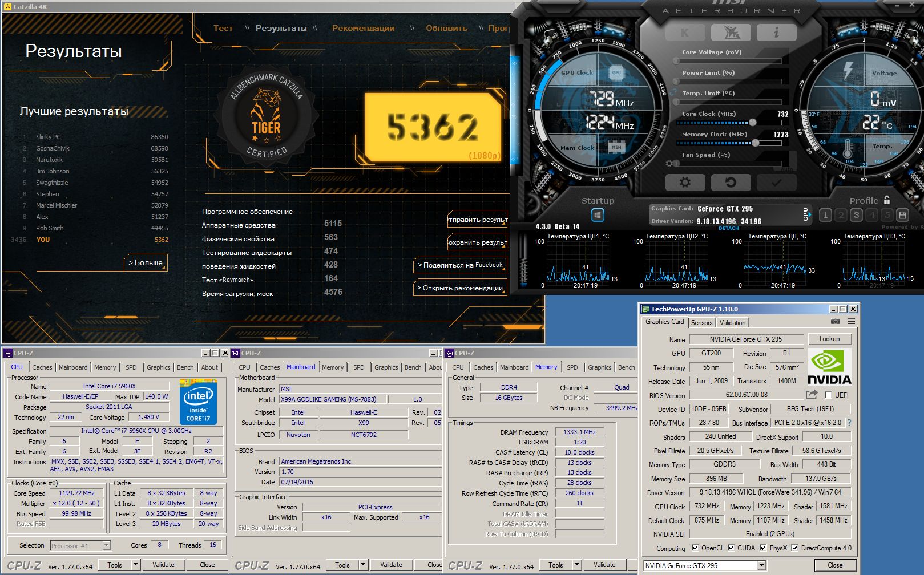Screen dimensions: 924x575
Task: Take screenshot with GPU-Z camera icon
Action: click(835, 322)
